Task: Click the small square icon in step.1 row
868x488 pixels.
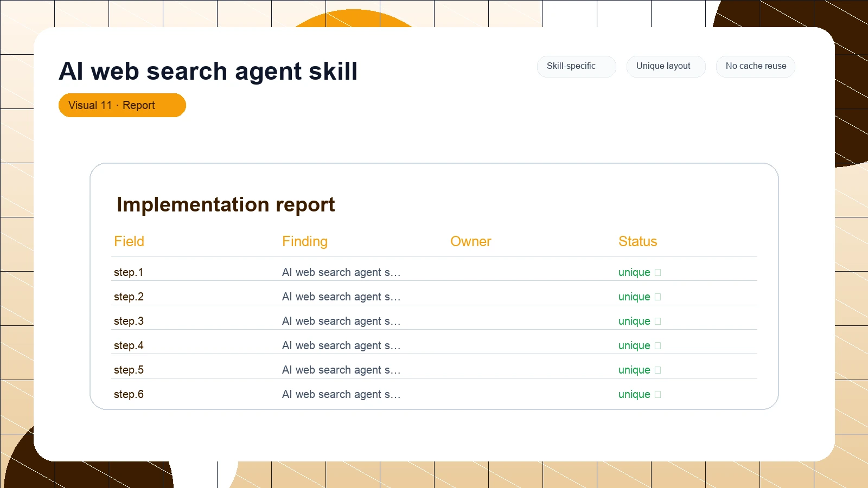Action: (658, 273)
